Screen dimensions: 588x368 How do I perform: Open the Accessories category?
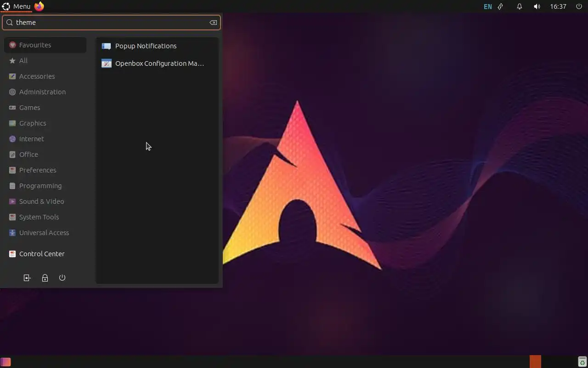45,76
